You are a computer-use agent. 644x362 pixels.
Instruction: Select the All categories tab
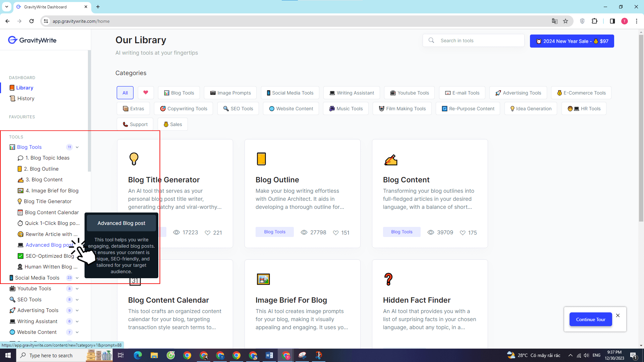[x=125, y=93]
